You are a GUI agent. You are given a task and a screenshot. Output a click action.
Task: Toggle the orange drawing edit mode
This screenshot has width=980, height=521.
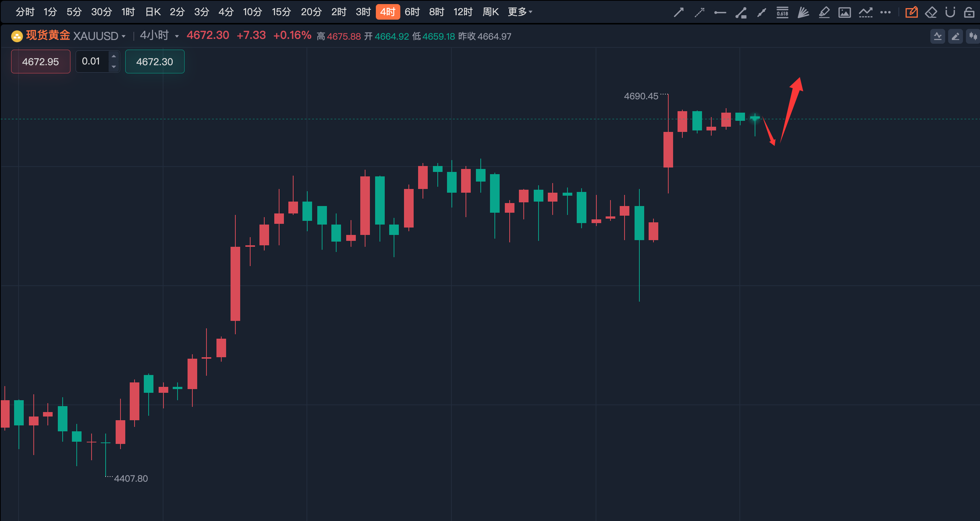[x=911, y=12]
